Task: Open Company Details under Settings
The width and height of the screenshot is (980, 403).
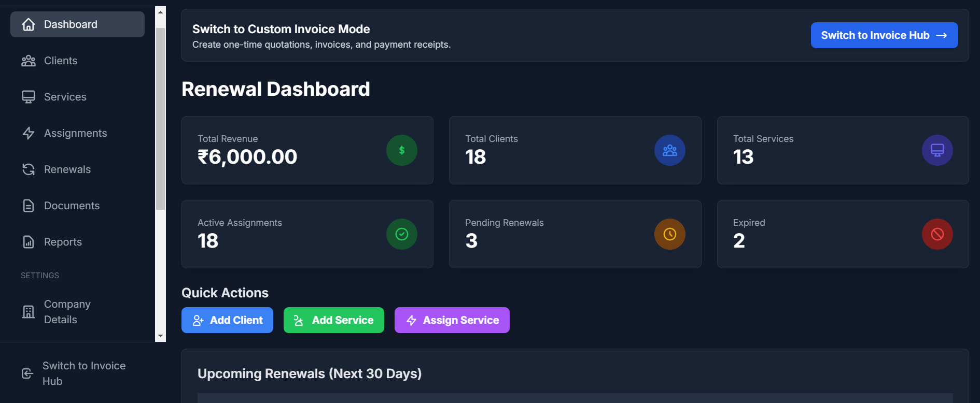Action: pos(77,312)
